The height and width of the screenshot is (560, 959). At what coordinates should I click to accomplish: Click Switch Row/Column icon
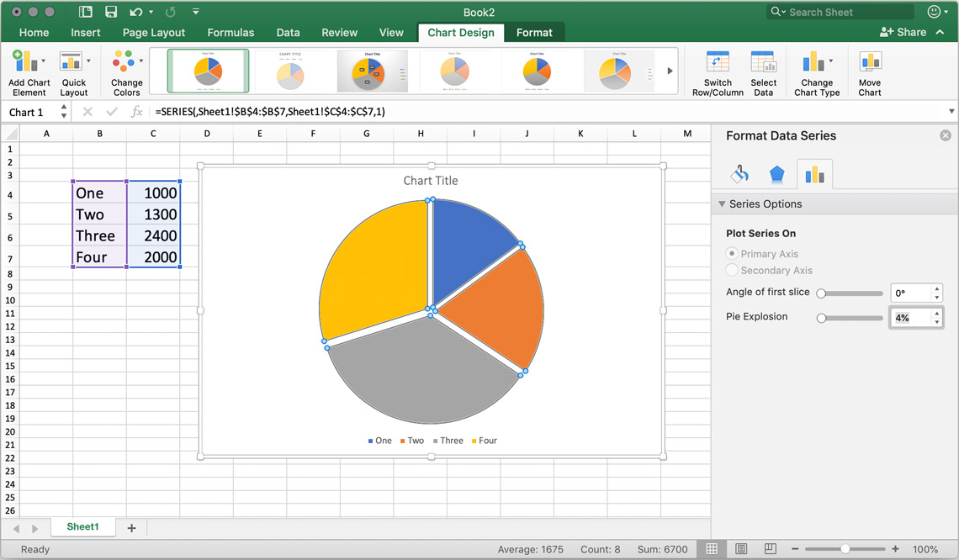(x=718, y=61)
